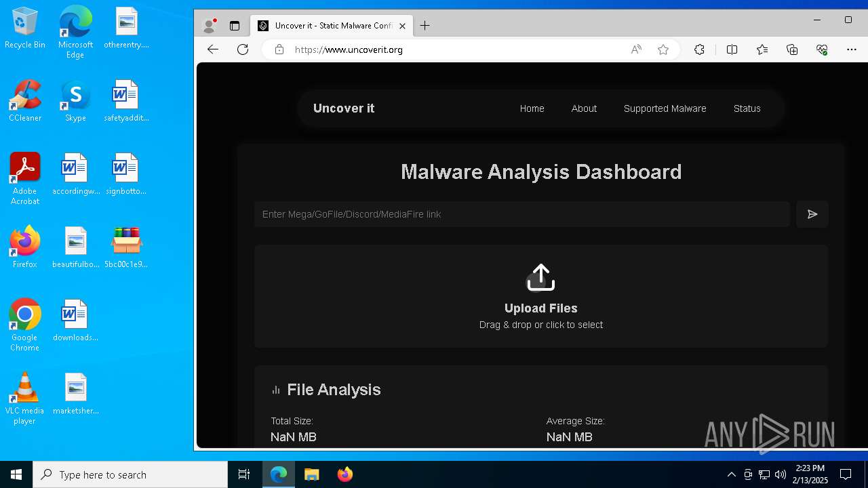Open Edge tab actions menu
The height and width of the screenshot is (488, 868).
(235, 26)
